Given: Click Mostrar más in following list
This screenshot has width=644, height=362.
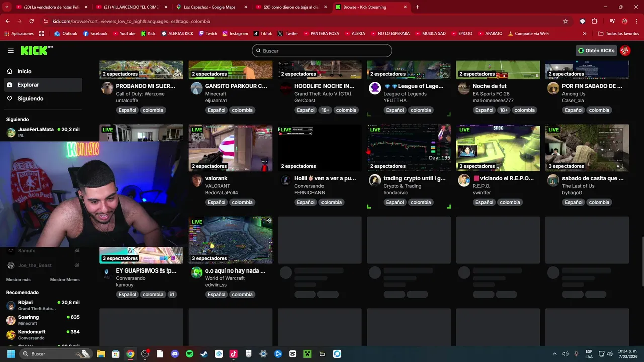Looking at the screenshot, I should pyautogui.click(x=18, y=280).
